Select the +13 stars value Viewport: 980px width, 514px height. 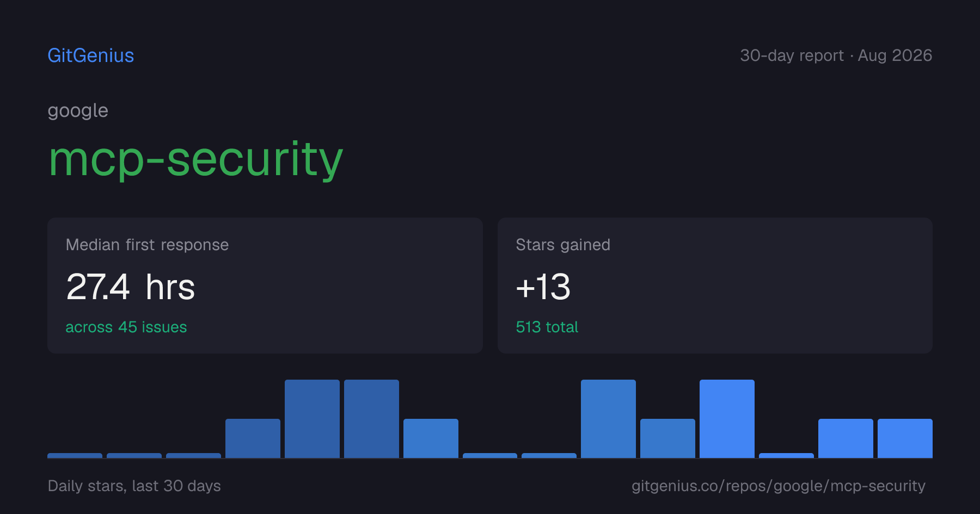tap(543, 287)
